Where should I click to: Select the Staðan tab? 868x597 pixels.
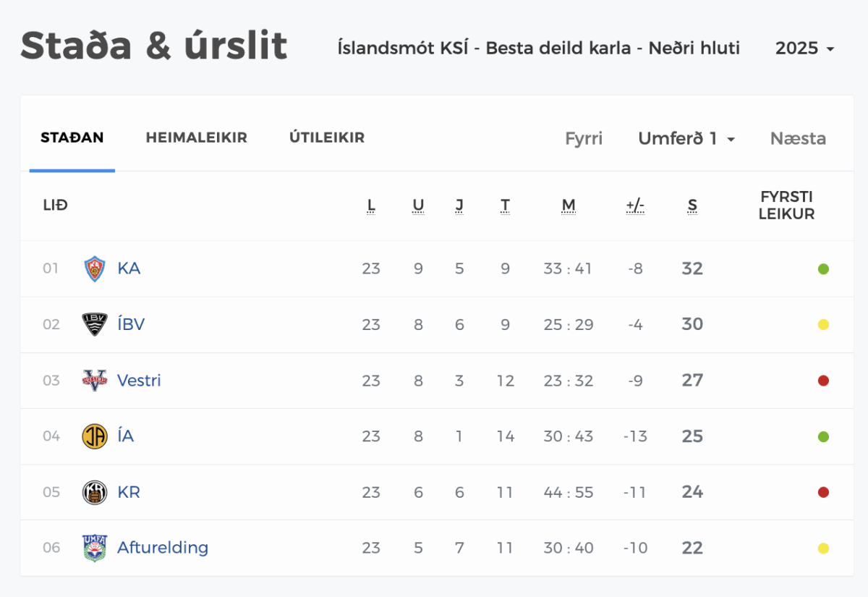point(72,137)
